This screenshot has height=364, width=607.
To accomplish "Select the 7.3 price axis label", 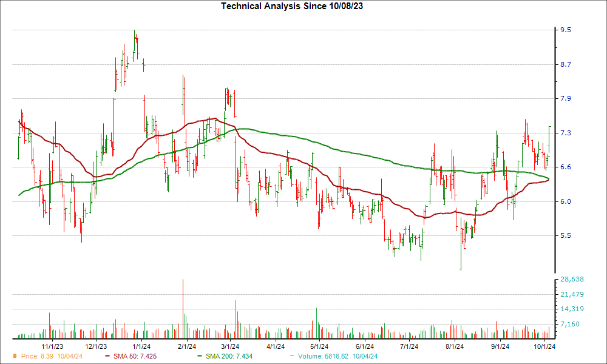I will (565, 133).
